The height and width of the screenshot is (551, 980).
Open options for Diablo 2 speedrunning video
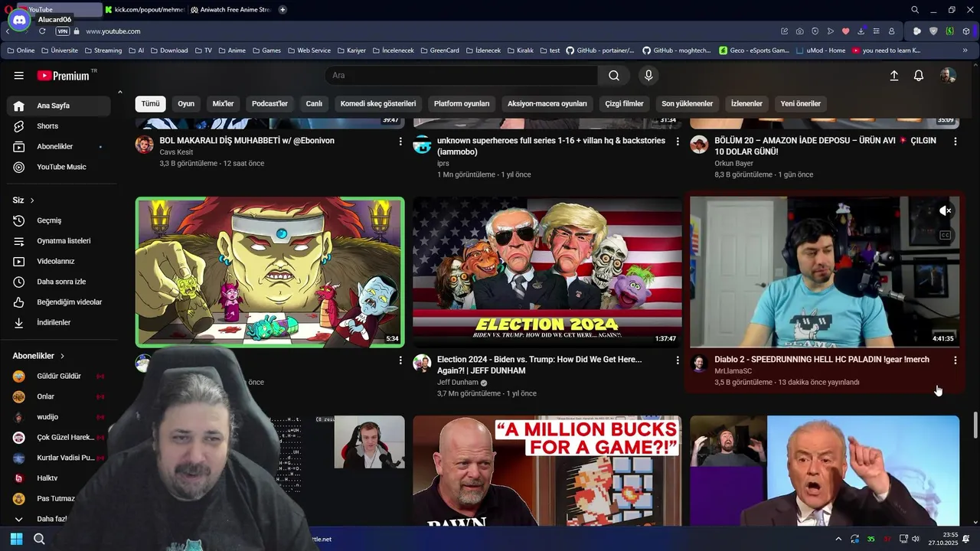tap(955, 360)
